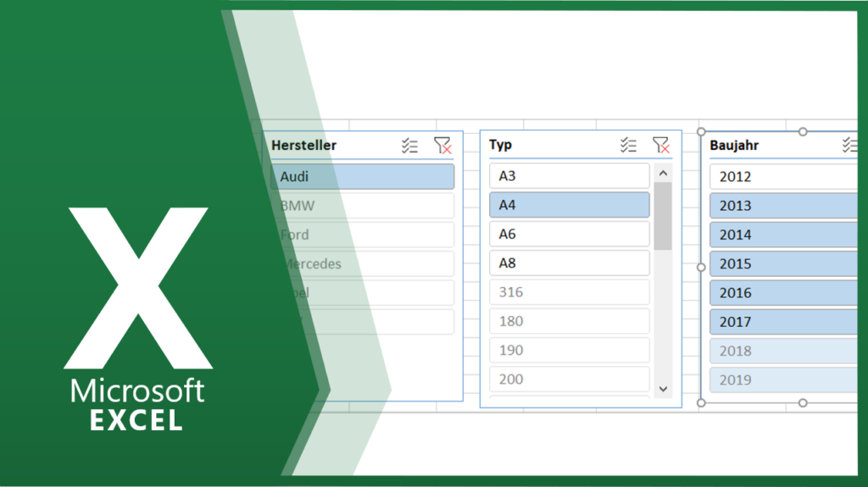Click the Typ slicer scrollbar thumb
This screenshot has height=487, width=868.
click(x=663, y=216)
